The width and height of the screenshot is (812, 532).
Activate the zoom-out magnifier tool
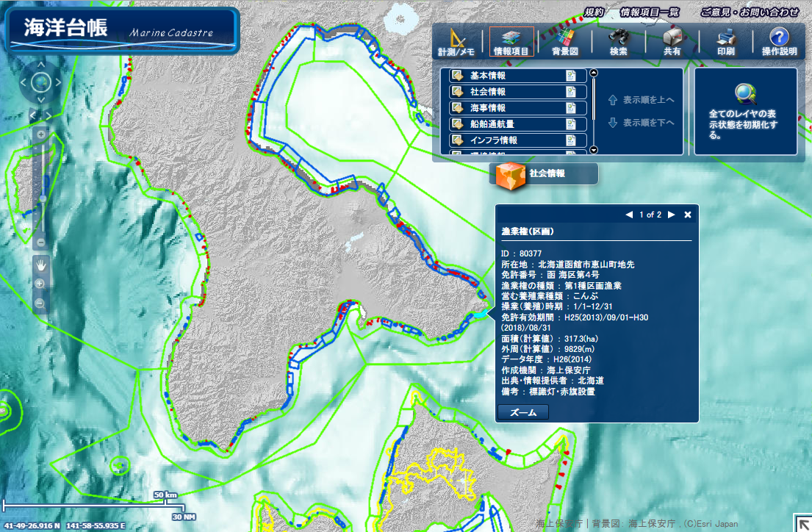[40, 303]
